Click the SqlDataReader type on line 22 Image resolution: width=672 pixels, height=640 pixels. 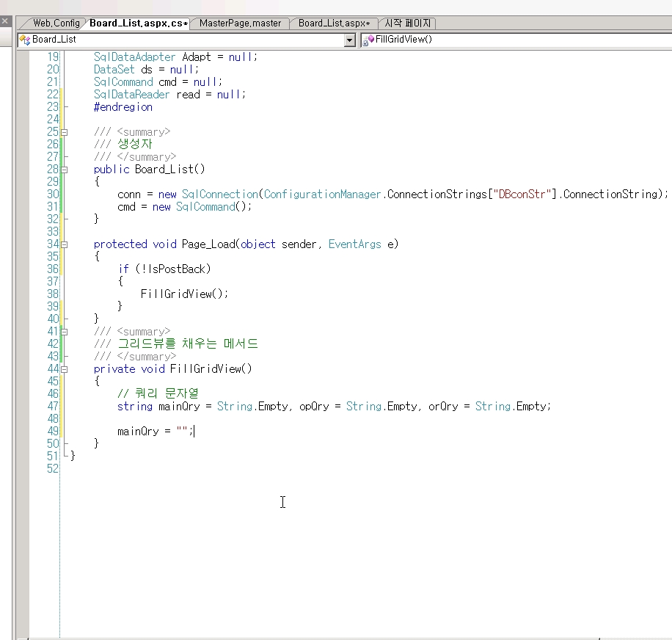point(131,94)
